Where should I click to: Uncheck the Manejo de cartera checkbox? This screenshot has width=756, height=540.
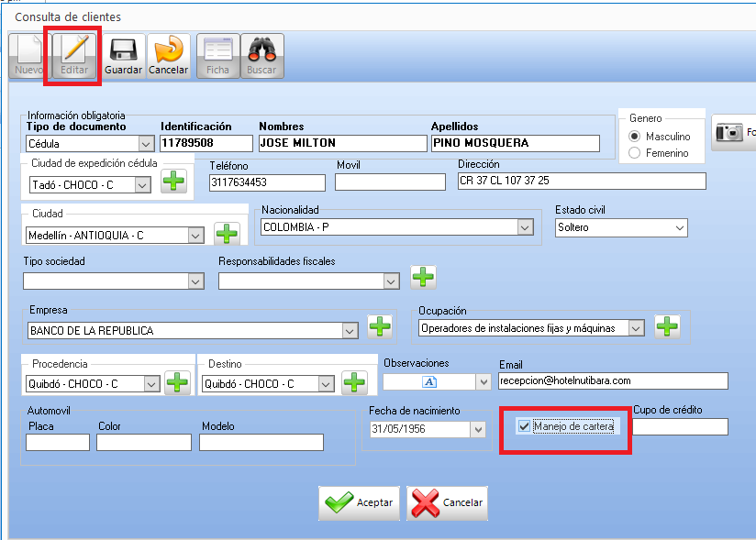pyautogui.click(x=524, y=426)
